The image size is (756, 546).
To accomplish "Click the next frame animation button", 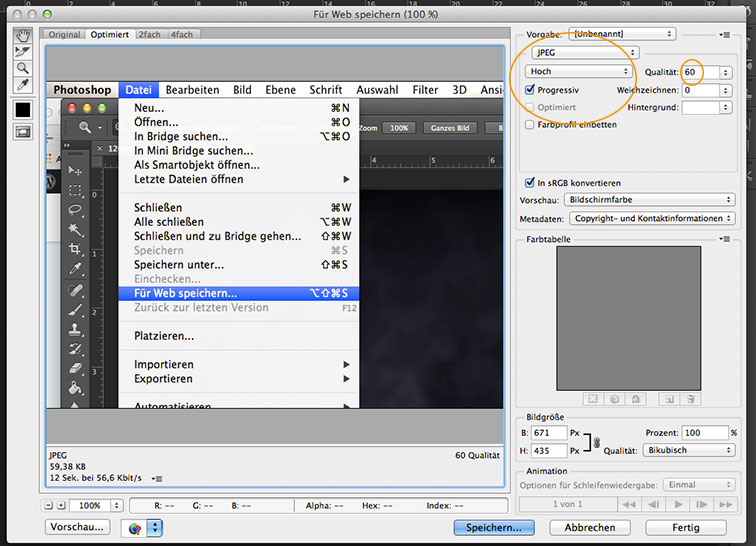I will 702,504.
